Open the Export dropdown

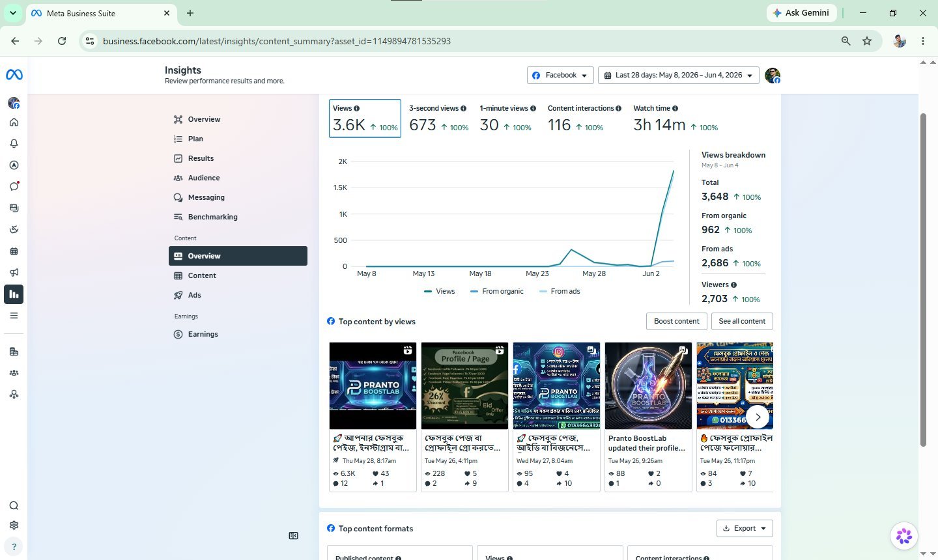click(x=745, y=529)
